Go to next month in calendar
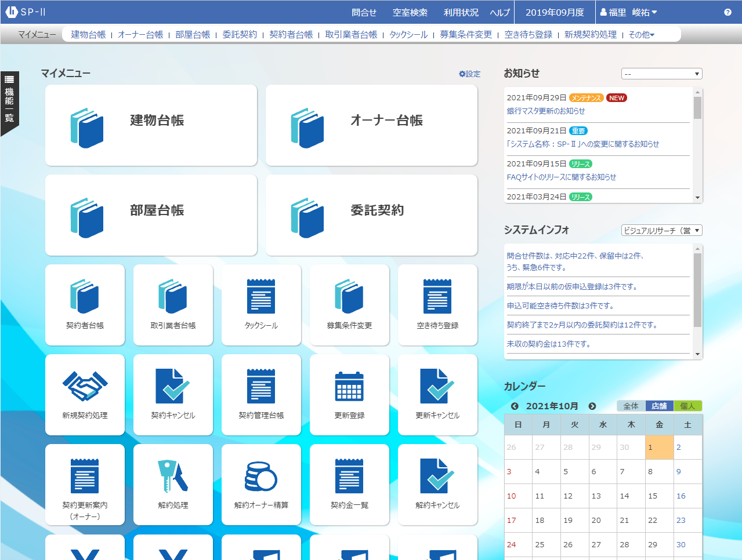The image size is (742, 560). [592, 406]
